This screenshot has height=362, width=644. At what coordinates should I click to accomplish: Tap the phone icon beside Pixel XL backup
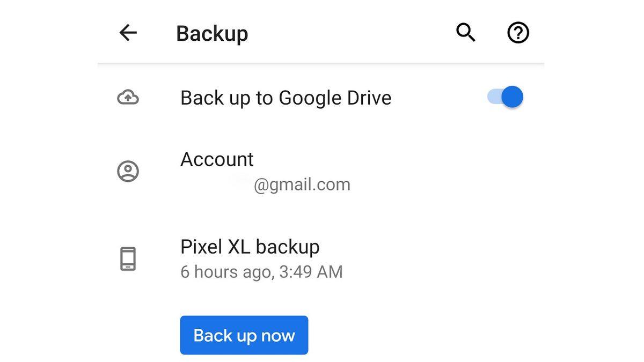tap(128, 258)
